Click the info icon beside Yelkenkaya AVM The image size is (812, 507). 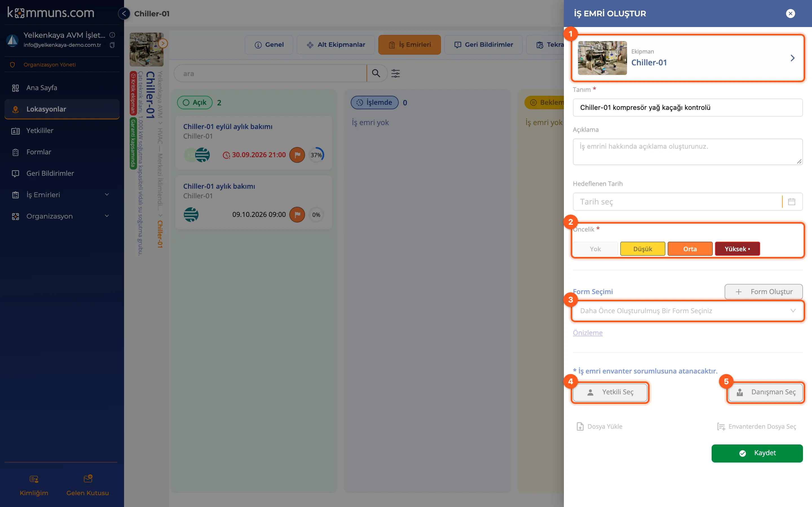tap(112, 35)
